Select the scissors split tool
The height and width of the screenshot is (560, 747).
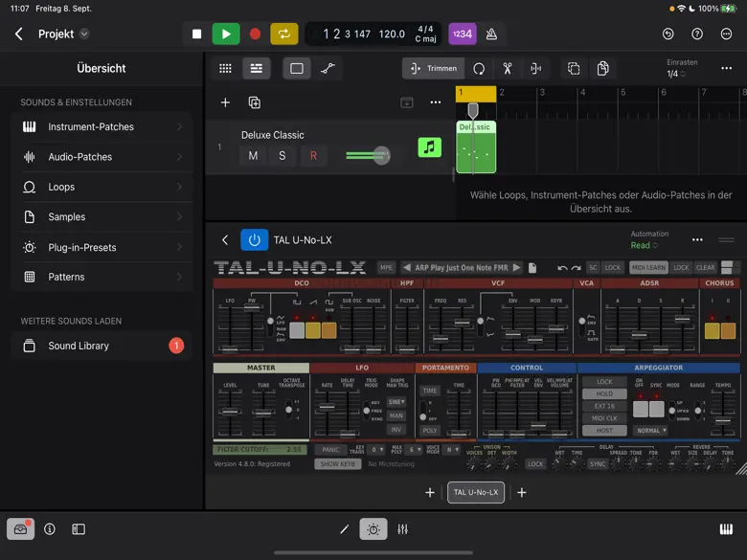[x=508, y=69]
